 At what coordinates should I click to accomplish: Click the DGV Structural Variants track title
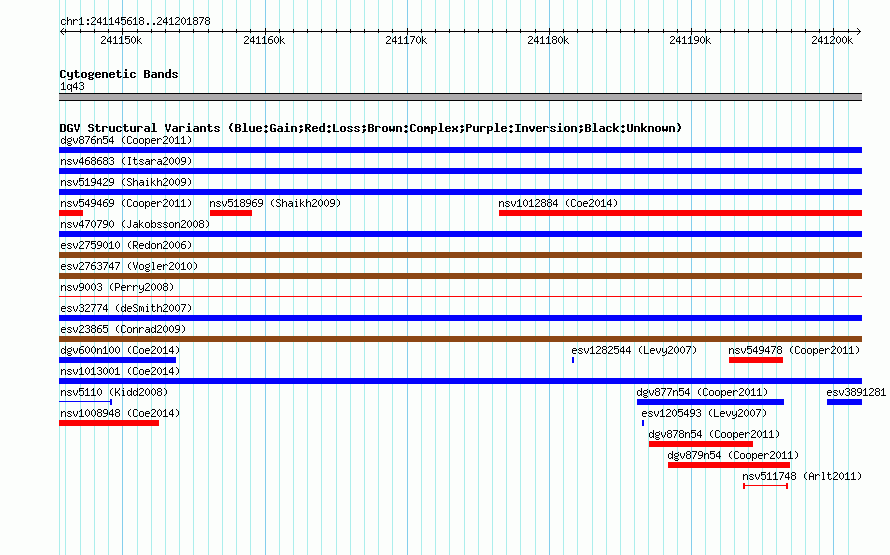371,128
